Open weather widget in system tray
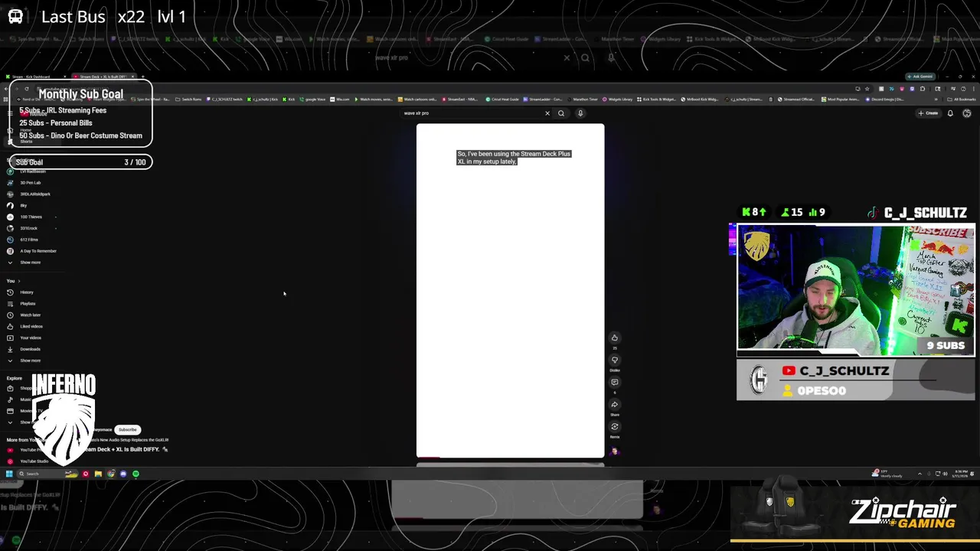The height and width of the screenshot is (551, 980). [x=888, y=474]
